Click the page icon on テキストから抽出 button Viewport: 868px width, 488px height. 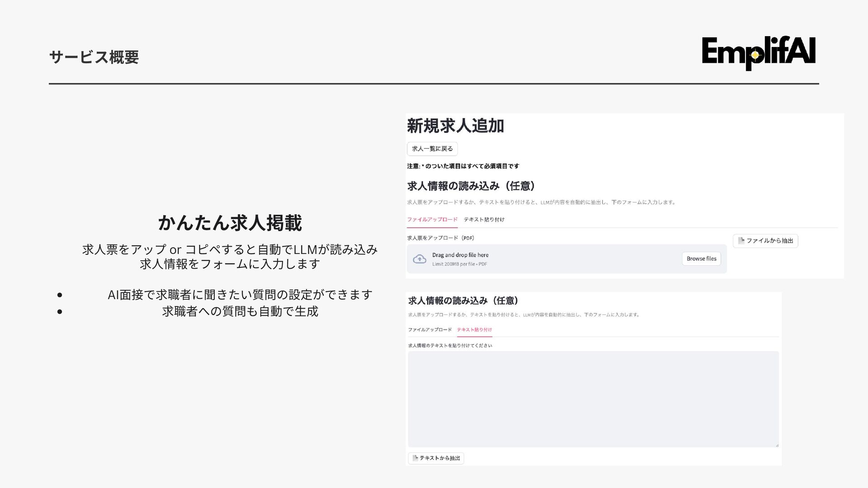click(415, 458)
